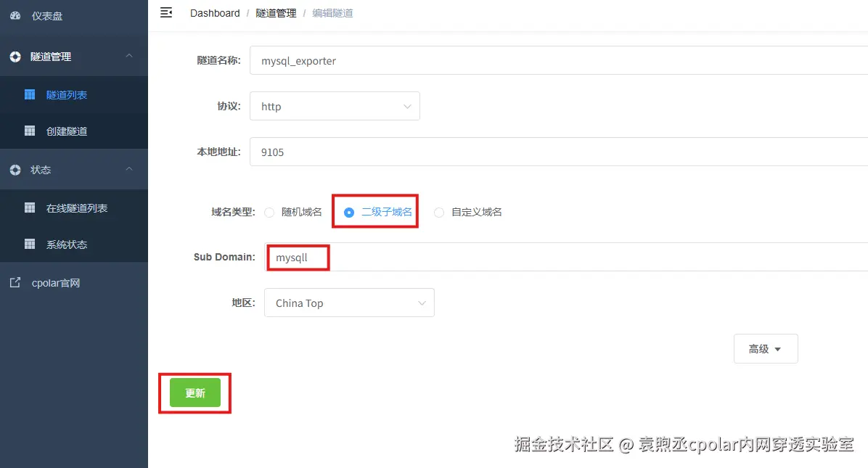868x468 pixels.
Task: Click the Sub Domain input field
Action: click(x=566, y=258)
